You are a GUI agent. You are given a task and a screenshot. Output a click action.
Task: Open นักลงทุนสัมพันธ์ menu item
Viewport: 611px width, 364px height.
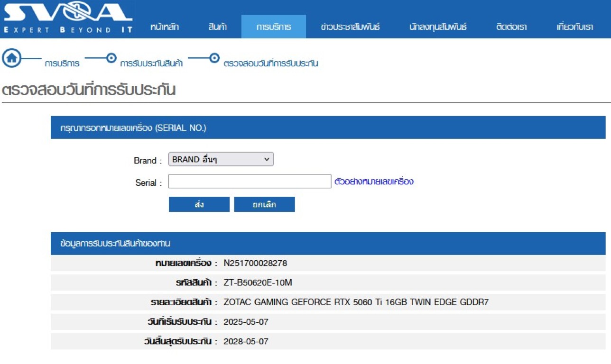438,27
